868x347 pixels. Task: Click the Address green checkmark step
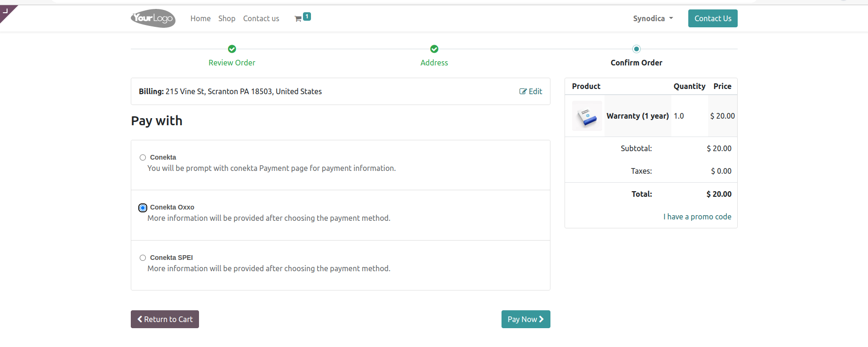[434, 49]
